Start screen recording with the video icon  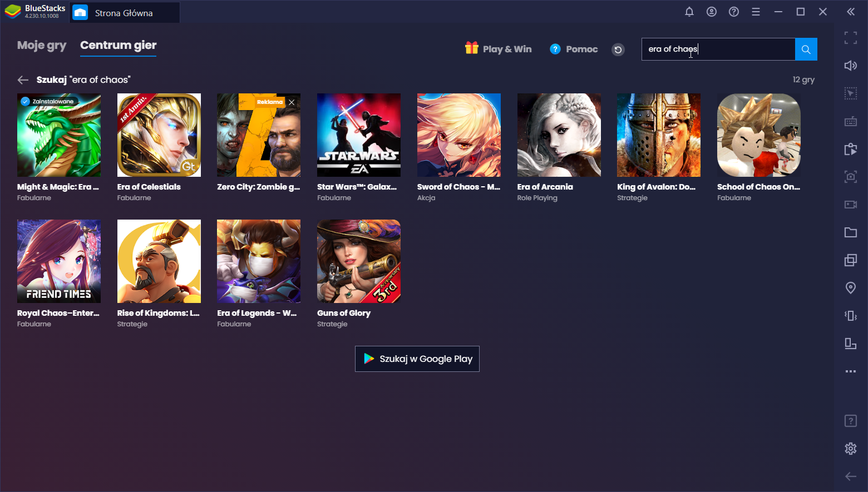850,205
